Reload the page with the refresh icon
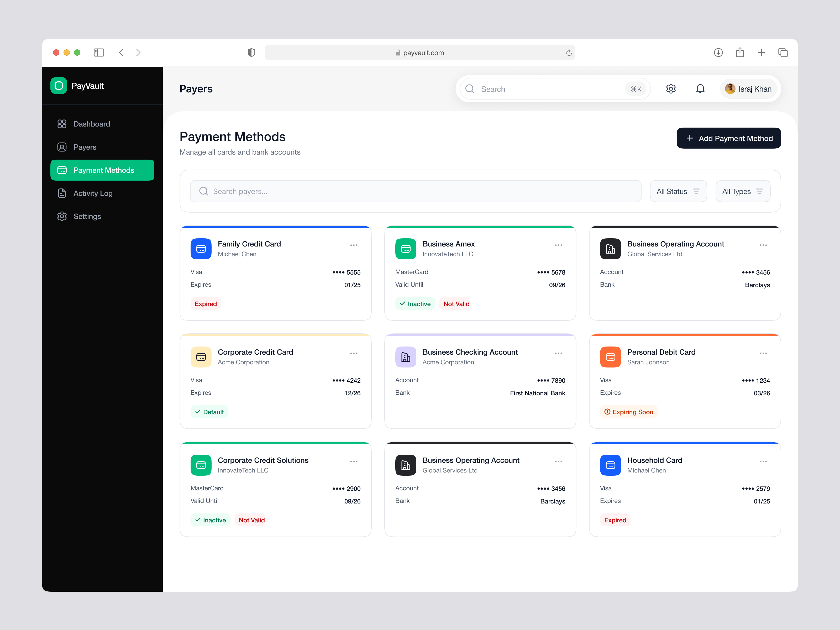 (569, 53)
